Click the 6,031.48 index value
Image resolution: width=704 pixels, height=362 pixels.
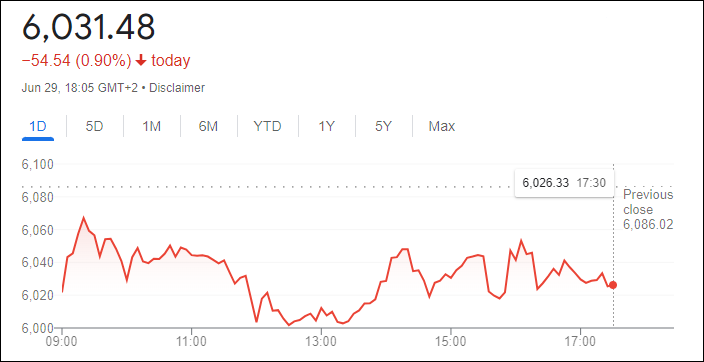pos(88,27)
